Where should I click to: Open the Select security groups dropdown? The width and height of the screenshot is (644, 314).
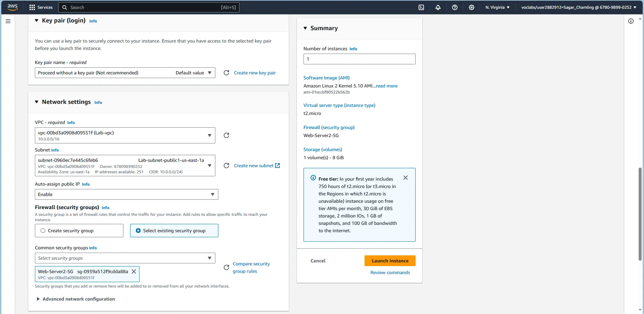(125, 258)
